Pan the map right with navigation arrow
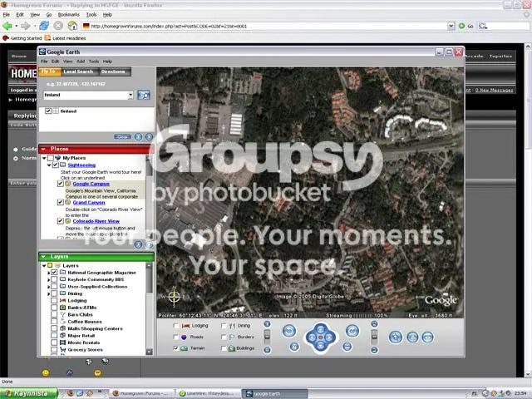This screenshot has width=532, height=399. coord(329,337)
